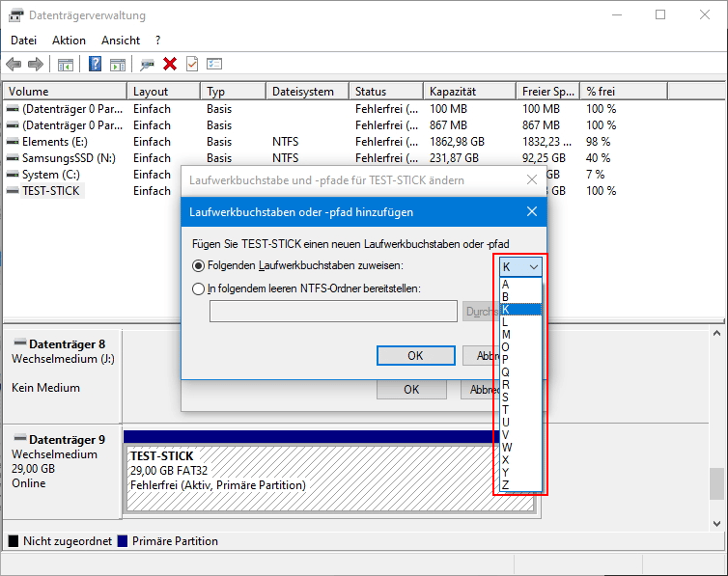The height and width of the screenshot is (576, 728).
Task: Choose letter W in dropdown list
Action: (520, 447)
